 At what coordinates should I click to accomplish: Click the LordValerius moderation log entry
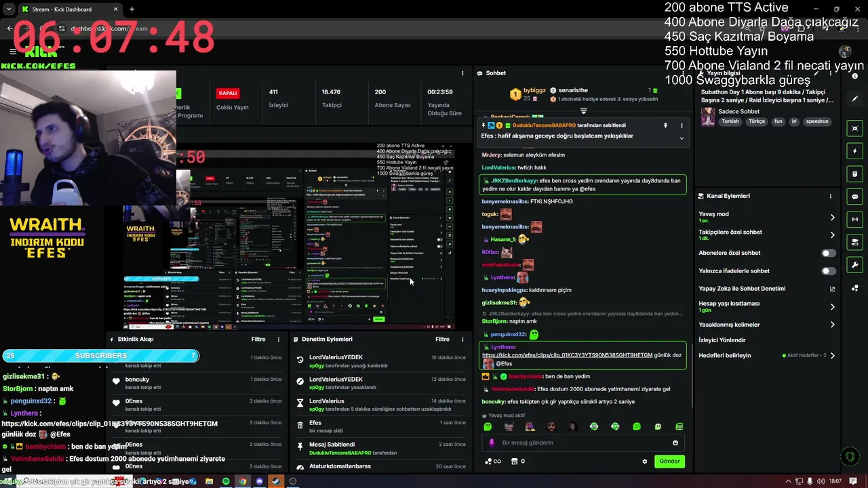pyautogui.click(x=380, y=405)
